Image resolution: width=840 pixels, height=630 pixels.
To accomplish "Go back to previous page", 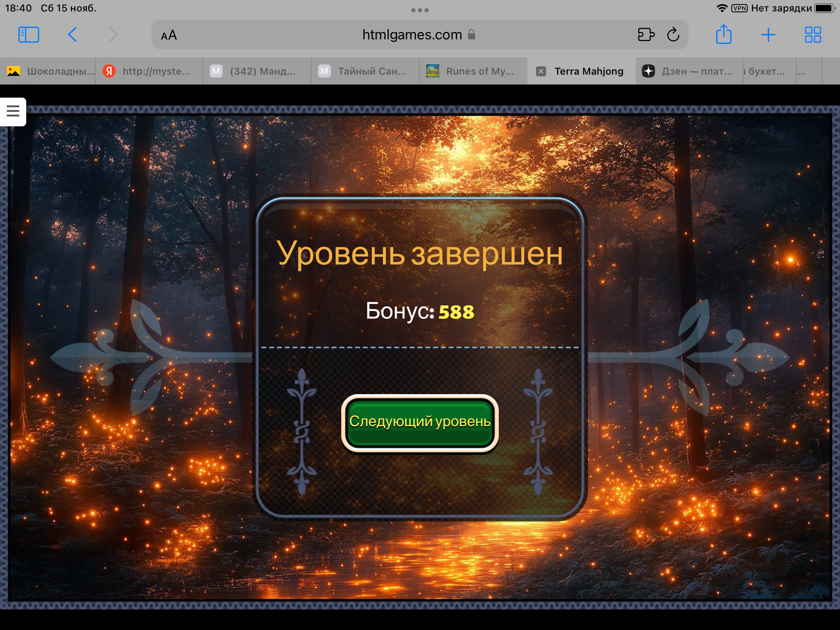I will [73, 35].
